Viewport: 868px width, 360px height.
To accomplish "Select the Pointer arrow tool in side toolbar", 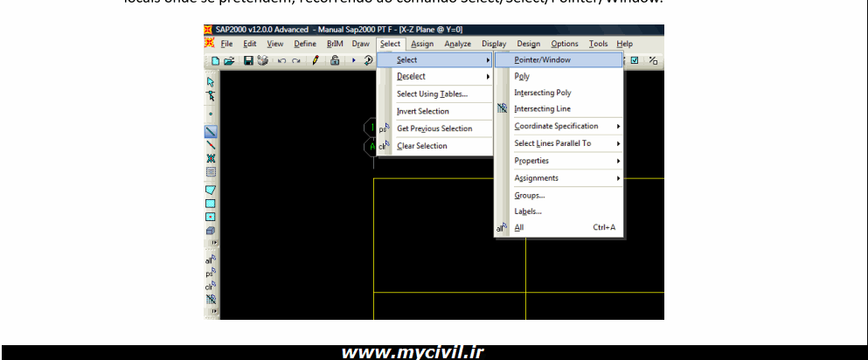I will (x=211, y=82).
